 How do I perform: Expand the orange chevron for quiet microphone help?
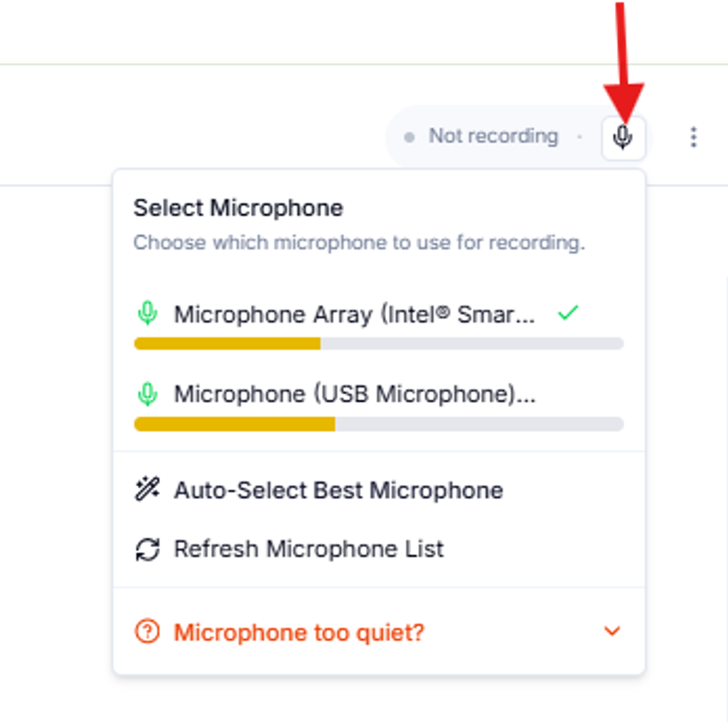(x=612, y=631)
